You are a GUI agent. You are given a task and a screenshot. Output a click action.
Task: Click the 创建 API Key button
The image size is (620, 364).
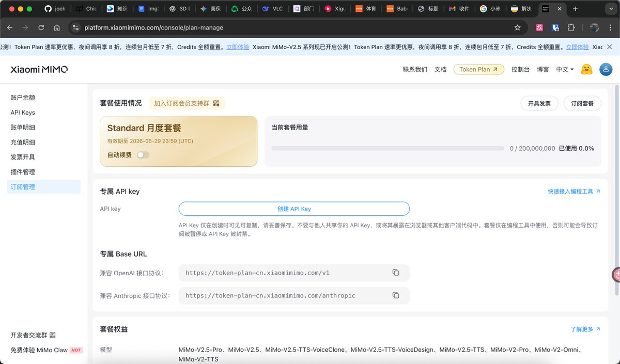294,209
